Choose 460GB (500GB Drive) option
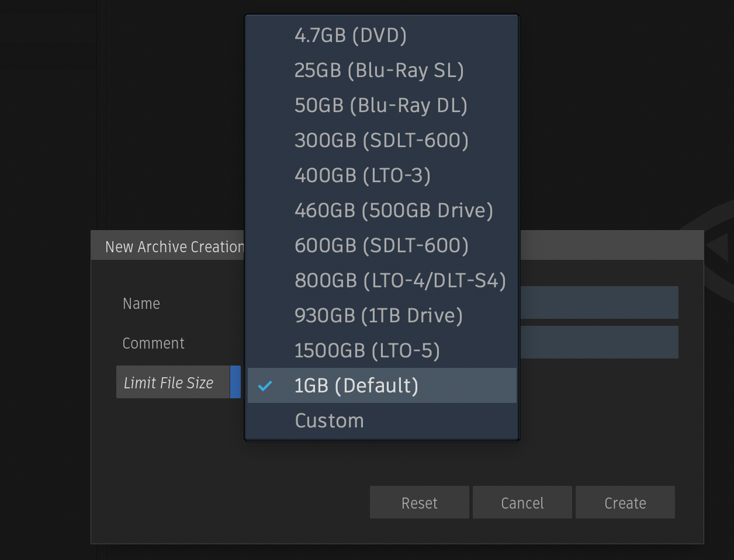The height and width of the screenshot is (560, 734). coord(394,210)
